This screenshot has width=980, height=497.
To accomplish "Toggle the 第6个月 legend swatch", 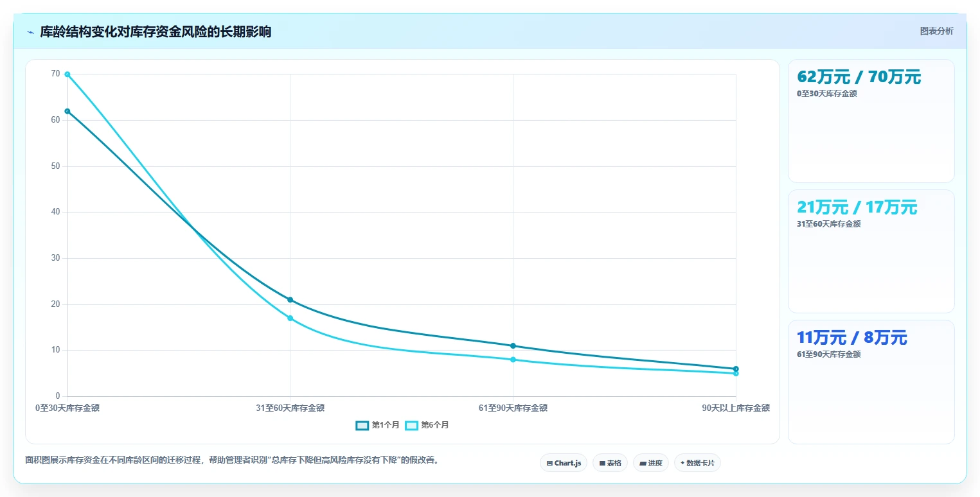I will pyautogui.click(x=411, y=425).
